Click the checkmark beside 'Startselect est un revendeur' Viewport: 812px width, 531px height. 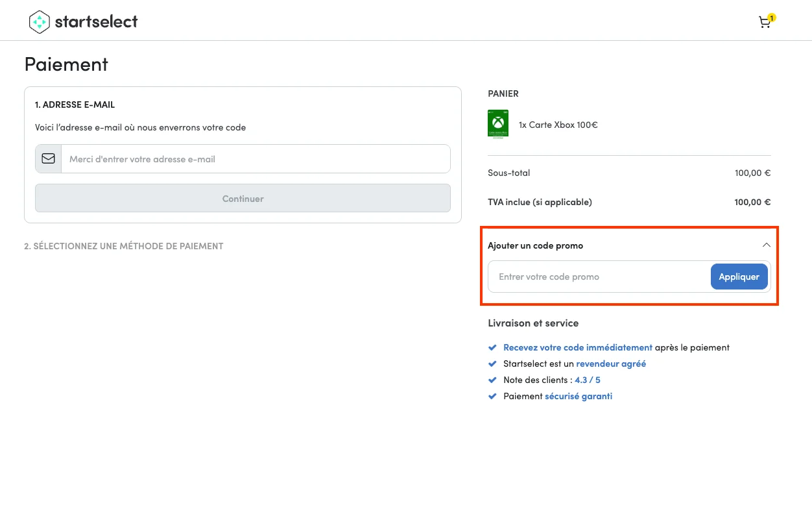coord(492,363)
